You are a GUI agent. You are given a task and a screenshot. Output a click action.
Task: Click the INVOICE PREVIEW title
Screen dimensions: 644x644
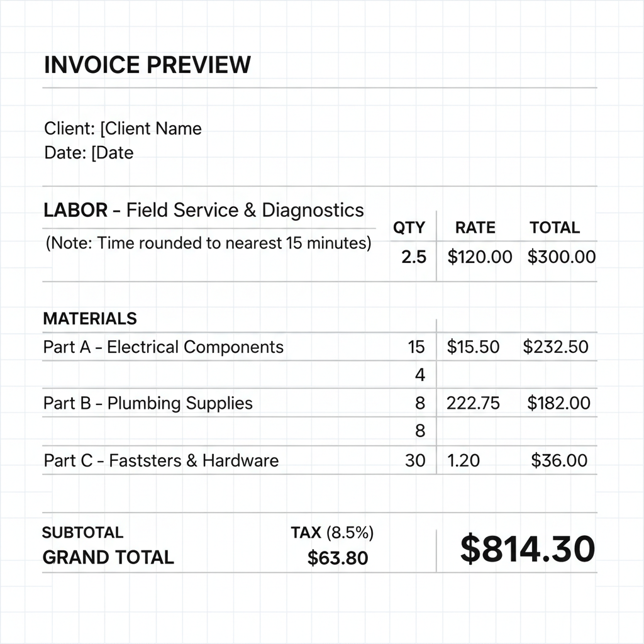coord(147,65)
